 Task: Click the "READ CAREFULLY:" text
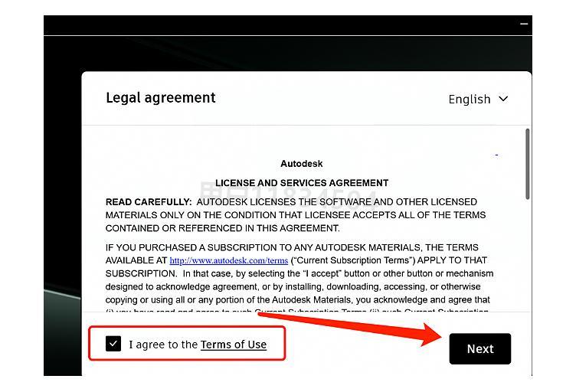point(149,202)
